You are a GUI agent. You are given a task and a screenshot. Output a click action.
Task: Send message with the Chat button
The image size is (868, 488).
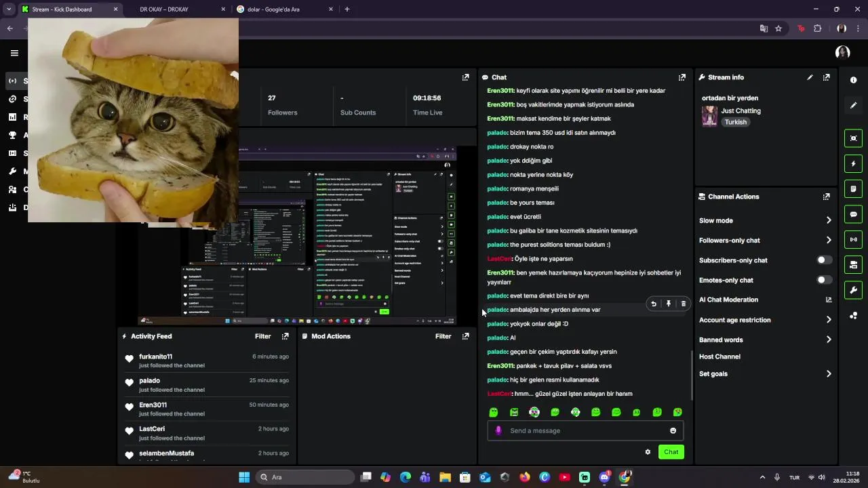(x=671, y=452)
